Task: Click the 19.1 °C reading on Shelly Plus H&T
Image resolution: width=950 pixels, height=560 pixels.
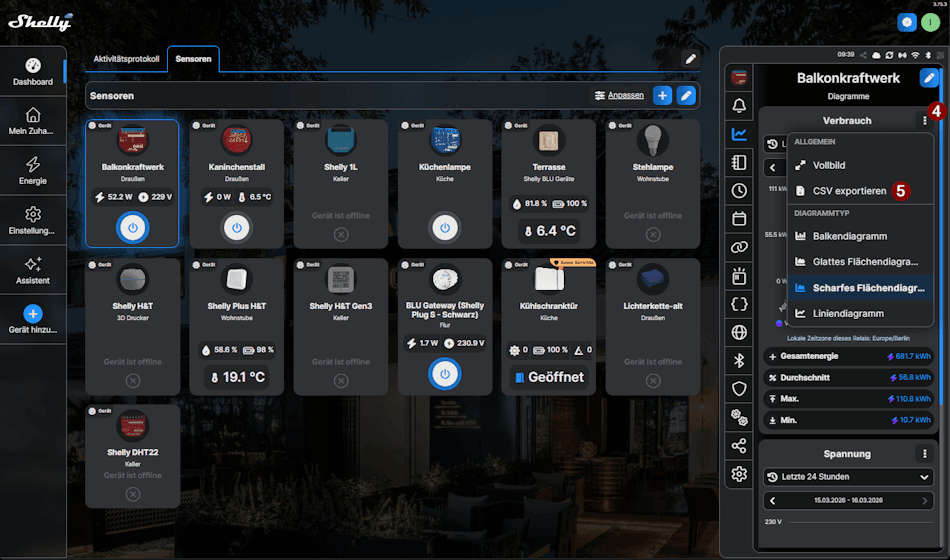Action: coord(236,377)
